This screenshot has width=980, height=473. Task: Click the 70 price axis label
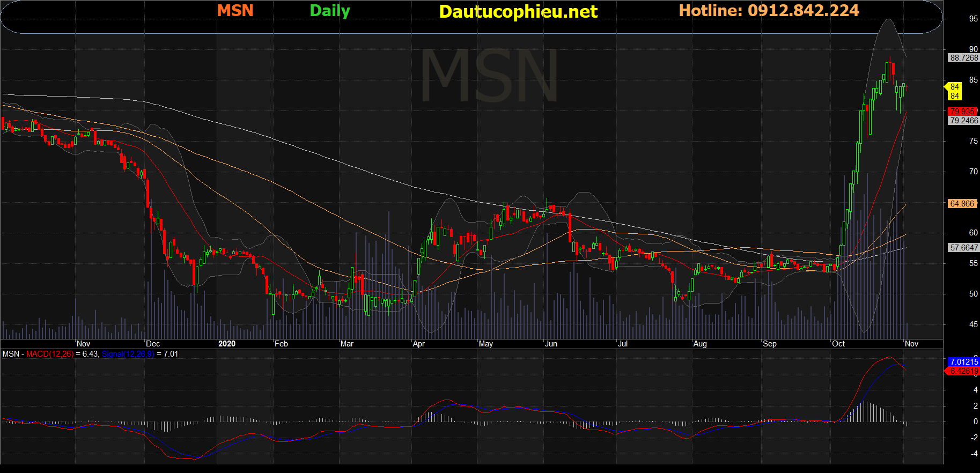tap(974, 172)
